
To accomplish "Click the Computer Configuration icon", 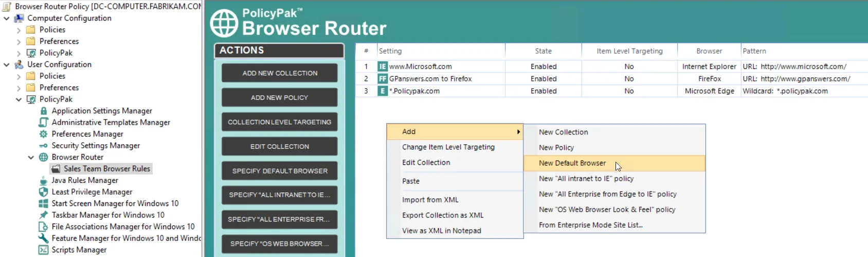I will [19, 18].
